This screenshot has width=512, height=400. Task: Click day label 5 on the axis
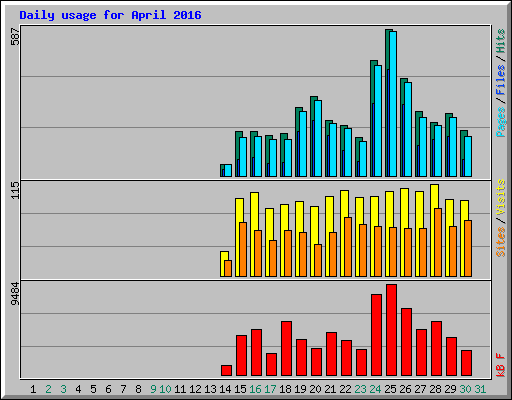(x=93, y=389)
